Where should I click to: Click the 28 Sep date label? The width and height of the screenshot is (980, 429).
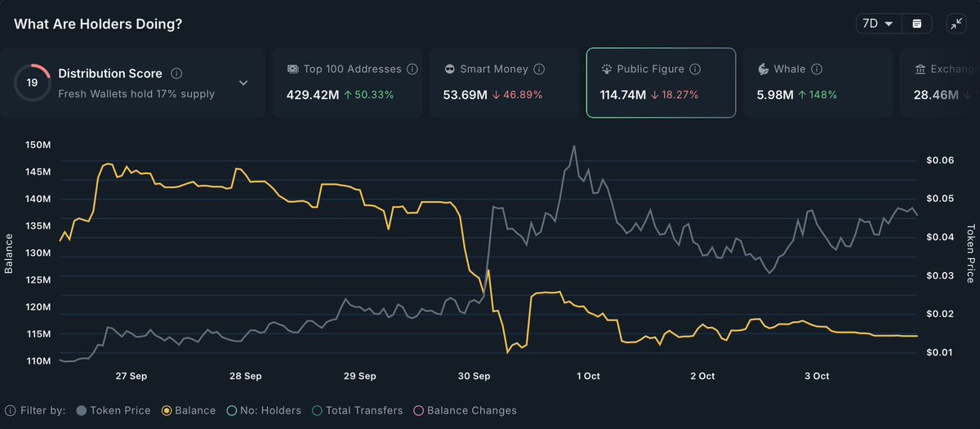pos(246,376)
